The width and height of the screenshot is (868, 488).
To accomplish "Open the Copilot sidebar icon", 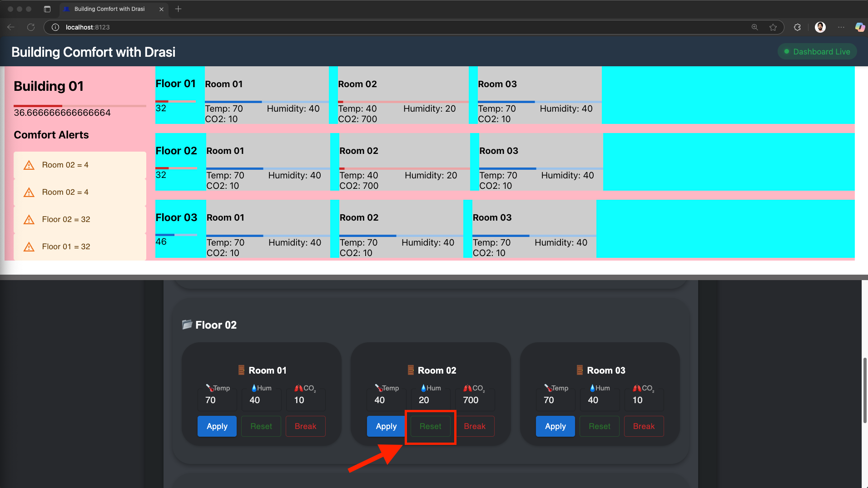I will coord(859,27).
